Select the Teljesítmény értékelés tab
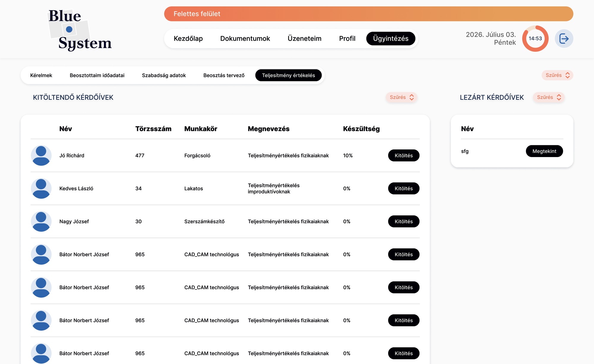 point(288,75)
